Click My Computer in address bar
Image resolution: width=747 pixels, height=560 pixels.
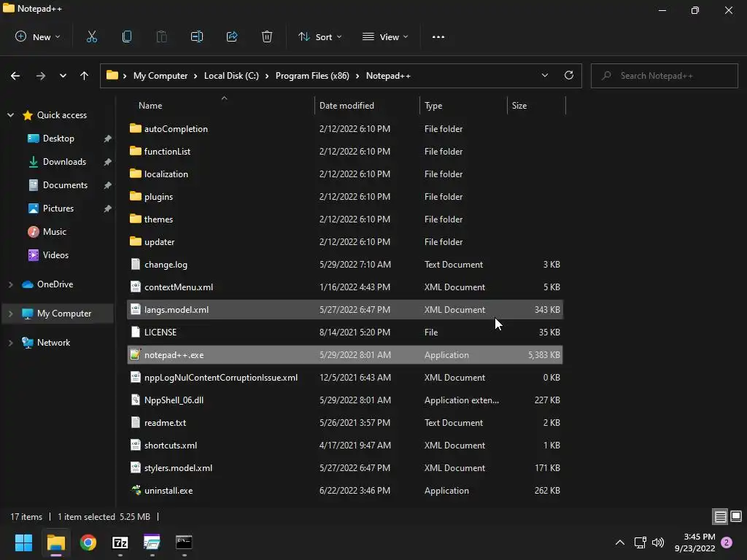[160, 76]
